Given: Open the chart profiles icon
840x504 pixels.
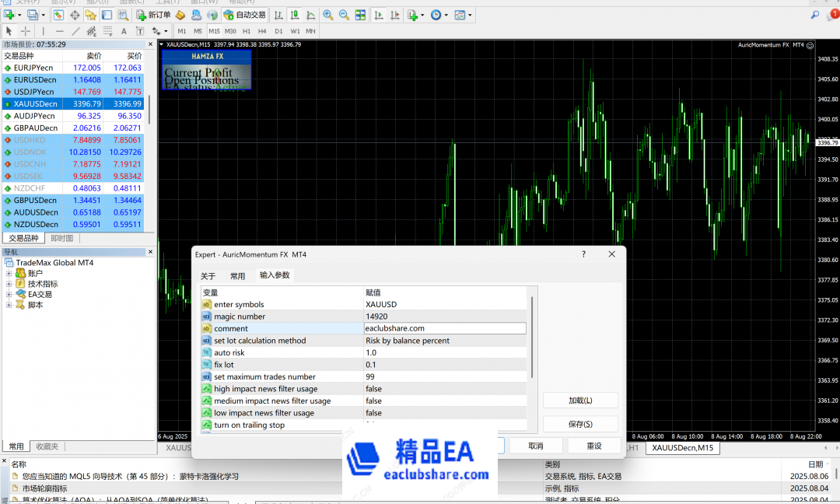Looking at the screenshot, I should pyautogui.click(x=33, y=15).
